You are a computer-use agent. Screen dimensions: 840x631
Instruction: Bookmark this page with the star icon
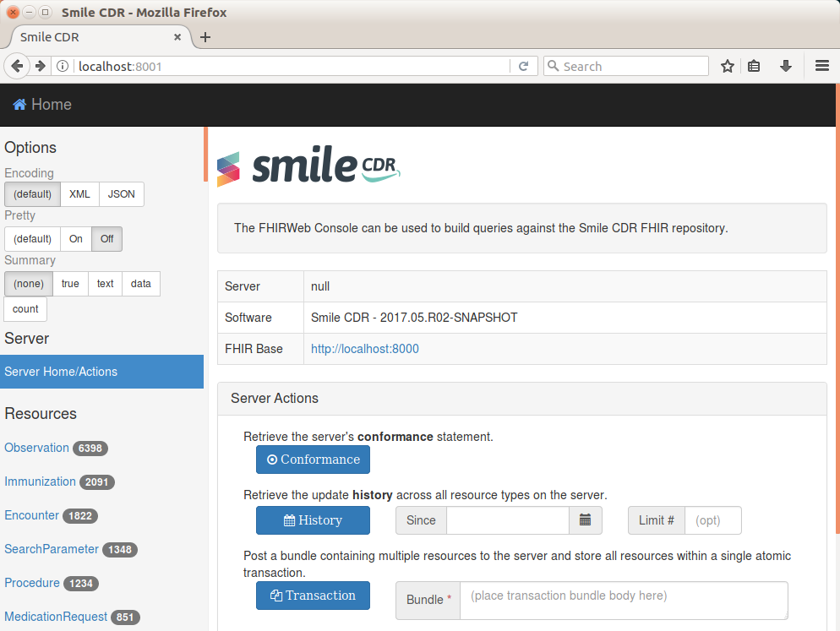[727, 67]
